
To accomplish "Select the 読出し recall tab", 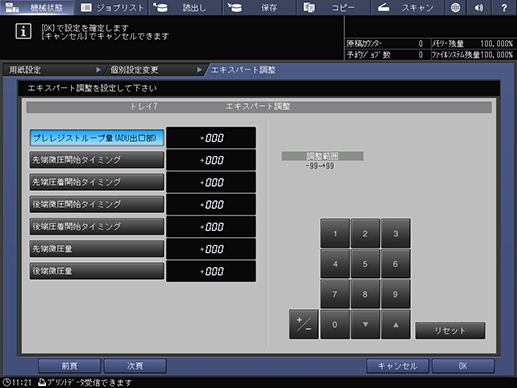I will coord(185,7).
